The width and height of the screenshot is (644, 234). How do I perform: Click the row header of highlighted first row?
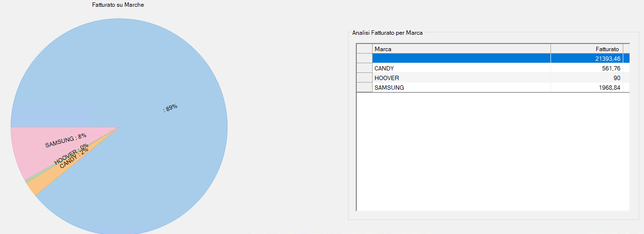pos(364,58)
